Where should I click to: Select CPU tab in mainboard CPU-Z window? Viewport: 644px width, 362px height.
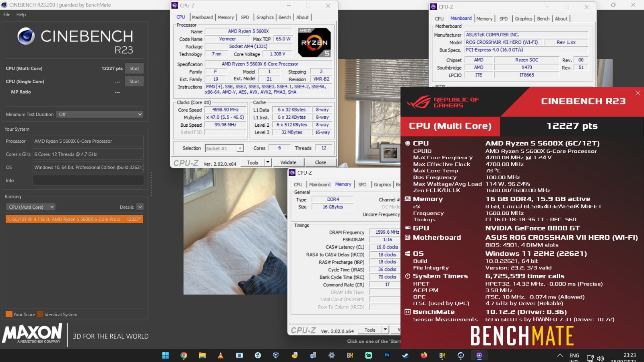click(x=439, y=19)
